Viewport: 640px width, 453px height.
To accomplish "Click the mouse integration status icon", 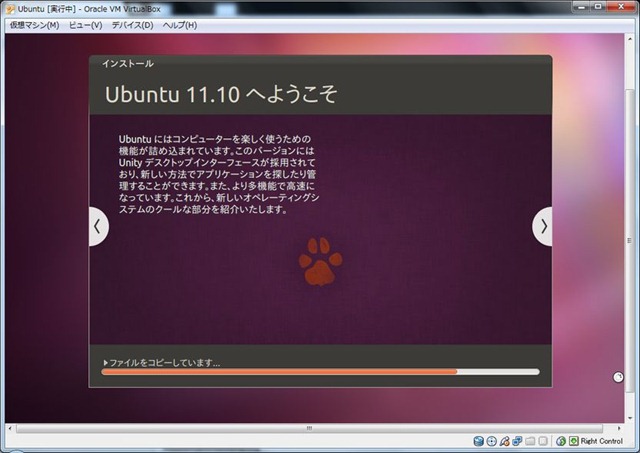I will click(x=560, y=441).
